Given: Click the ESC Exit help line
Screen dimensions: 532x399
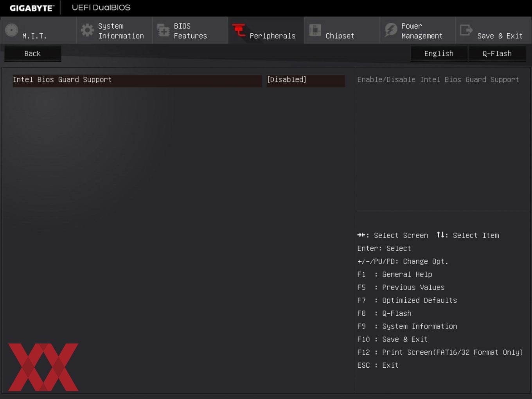Looking at the screenshot, I should coord(378,365).
